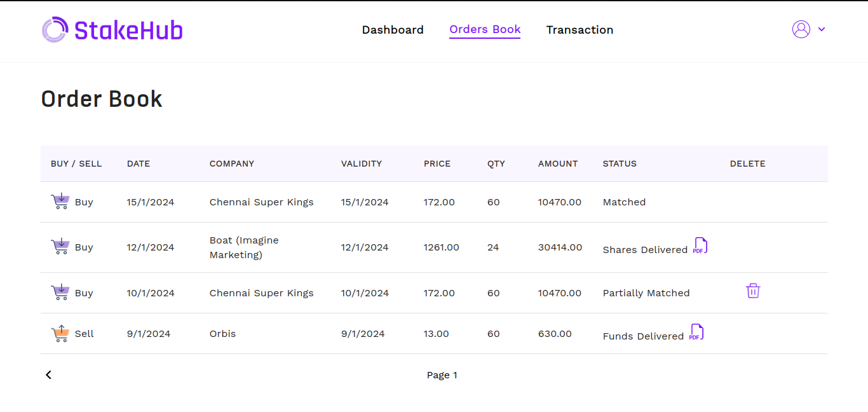
Task: Click the sell cart icon for Orbis
Action: pyautogui.click(x=60, y=333)
